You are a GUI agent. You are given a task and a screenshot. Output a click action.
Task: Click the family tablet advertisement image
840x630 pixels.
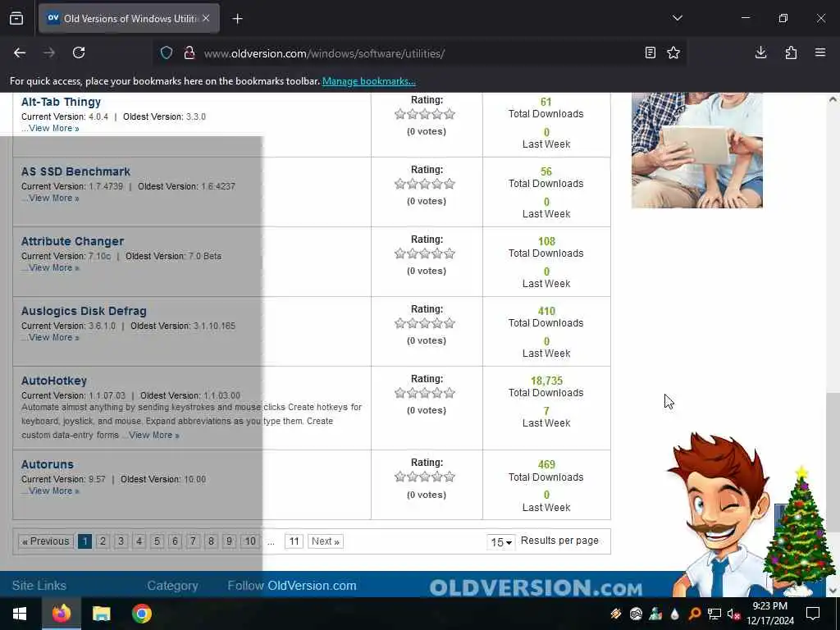click(697, 150)
